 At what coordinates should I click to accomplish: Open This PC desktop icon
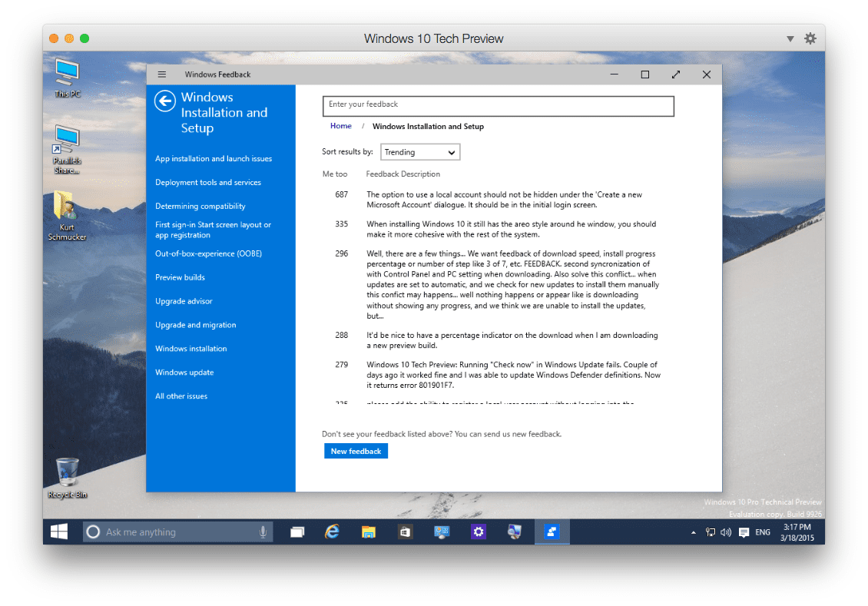[67, 78]
